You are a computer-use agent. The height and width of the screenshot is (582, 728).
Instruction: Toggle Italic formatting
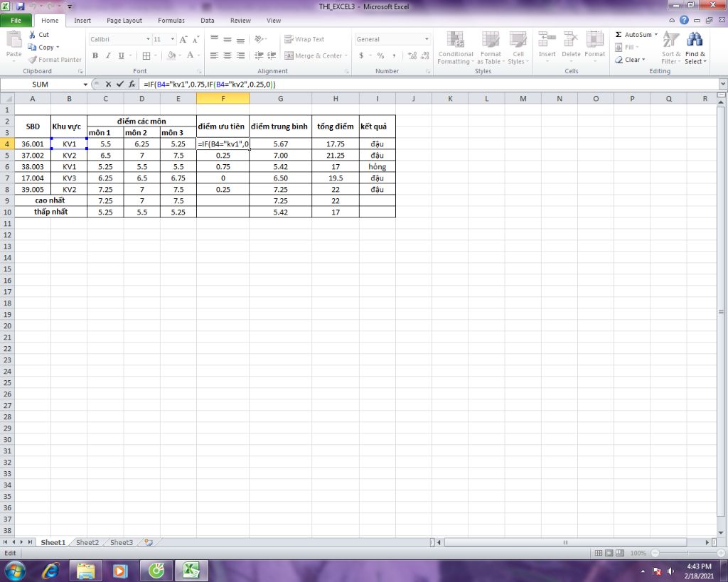[x=108, y=55]
